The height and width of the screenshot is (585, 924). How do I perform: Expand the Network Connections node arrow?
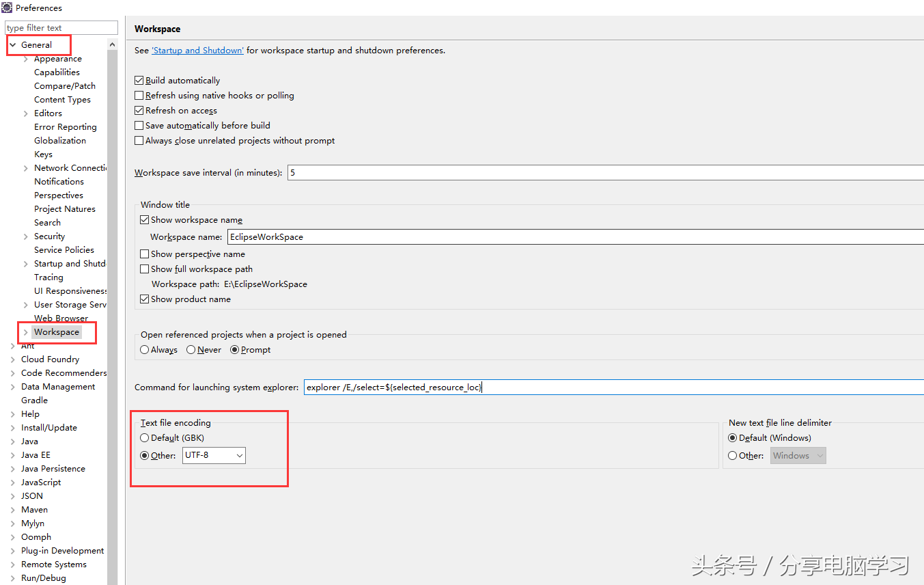(26, 168)
